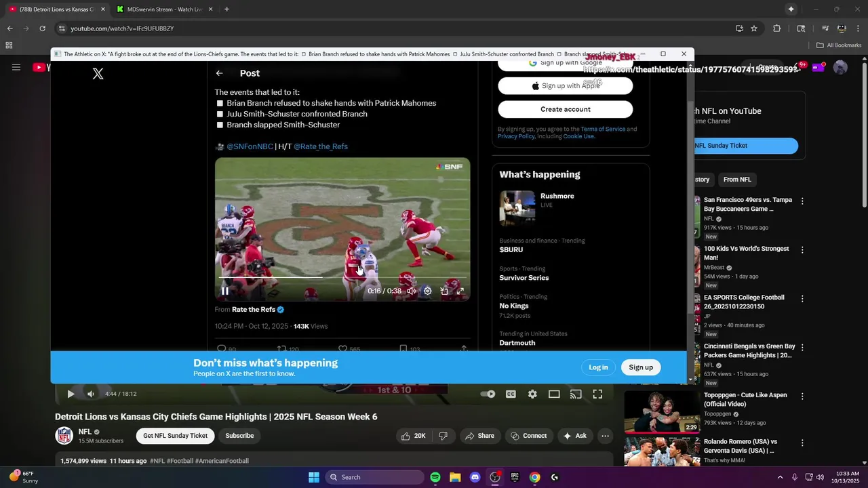The image size is (868, 488).
Task: Open Discord from the taskbar
Action: [475, 477]
